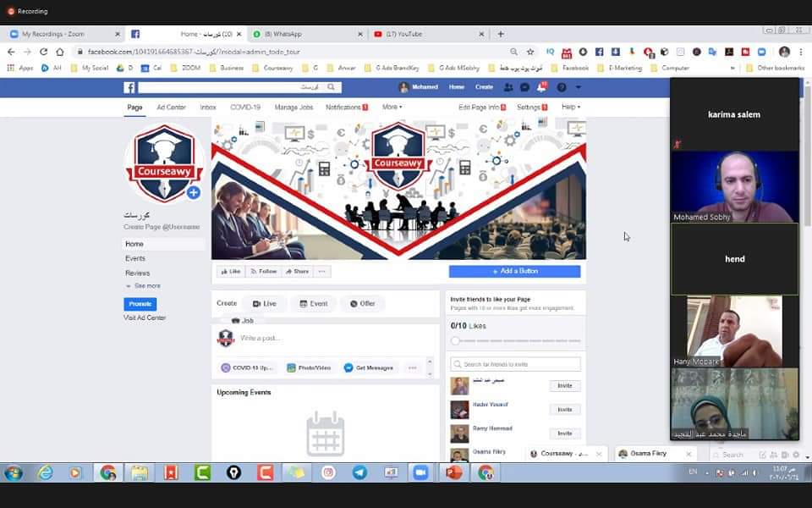The height and width of the screenshot is (508, 812).
Task: Click the Event button in Create
Action: click(314, 304)
